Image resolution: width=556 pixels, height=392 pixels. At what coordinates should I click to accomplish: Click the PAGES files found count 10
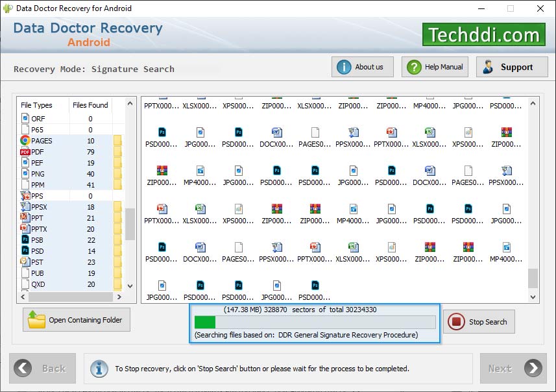click(91, 141)
